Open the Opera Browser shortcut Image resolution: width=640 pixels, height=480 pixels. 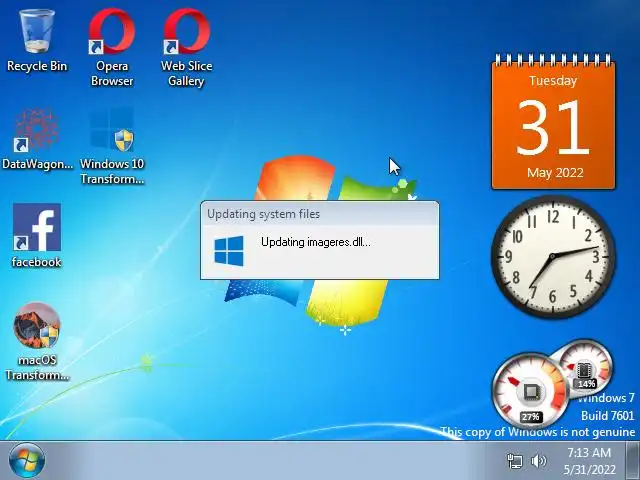coord(112,47)
